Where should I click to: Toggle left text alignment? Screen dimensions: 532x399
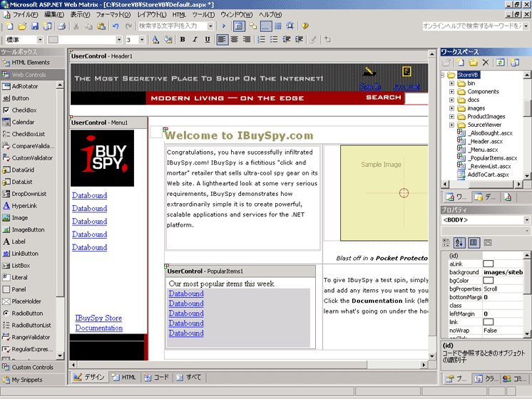(x=222, y=40)
